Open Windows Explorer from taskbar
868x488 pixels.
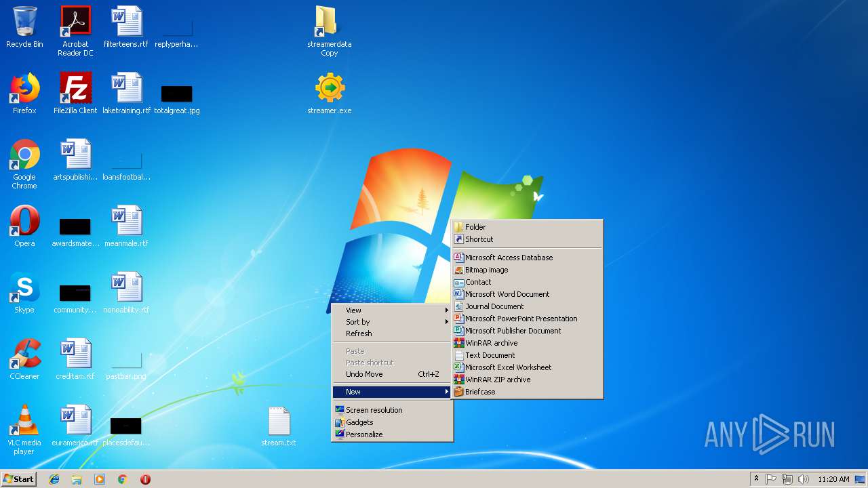[x=77, y=479]
